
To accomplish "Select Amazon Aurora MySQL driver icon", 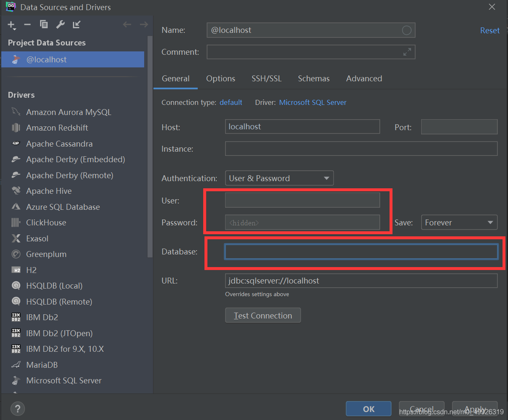I will [16, 112].
